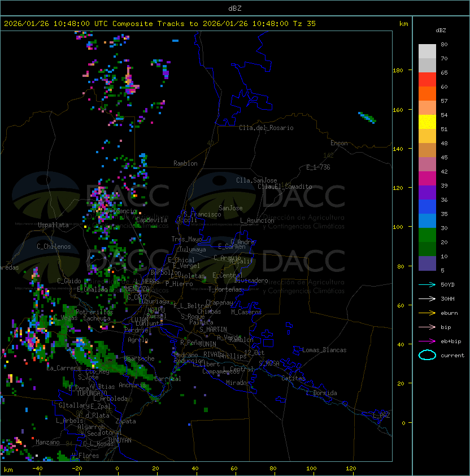
Task: Click the S_ROSA map label
Action: [269, 364]
